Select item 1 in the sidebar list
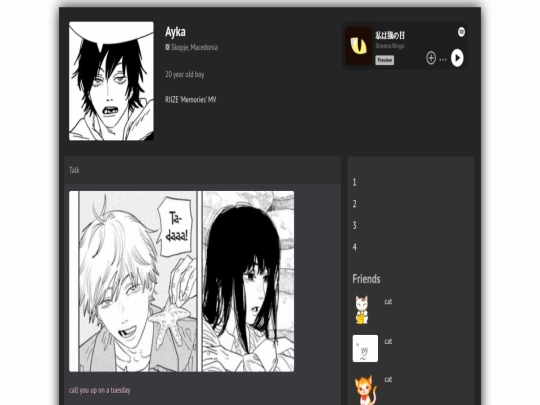The height and width of the screenshot is (405, 540). [354, 183]
